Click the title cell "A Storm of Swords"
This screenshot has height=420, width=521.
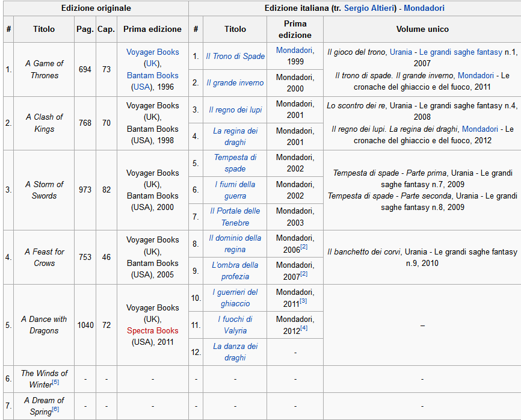pos(44,190)
